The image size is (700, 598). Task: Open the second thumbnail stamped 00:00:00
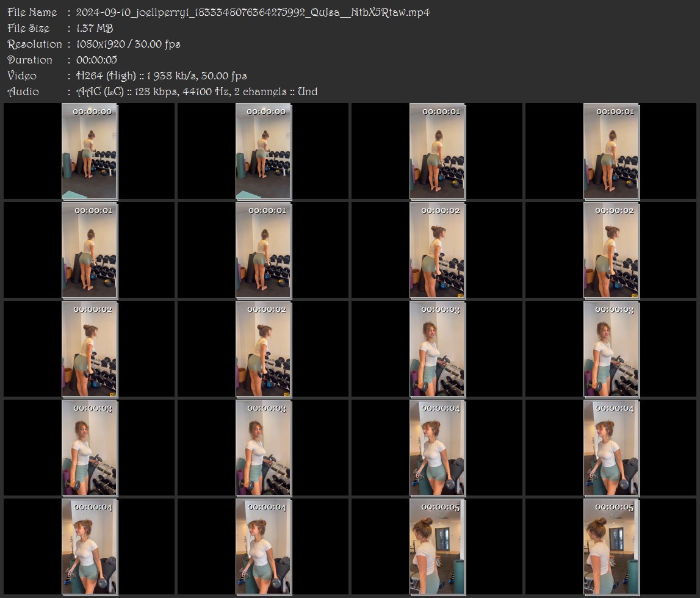[x=264, y=151]
